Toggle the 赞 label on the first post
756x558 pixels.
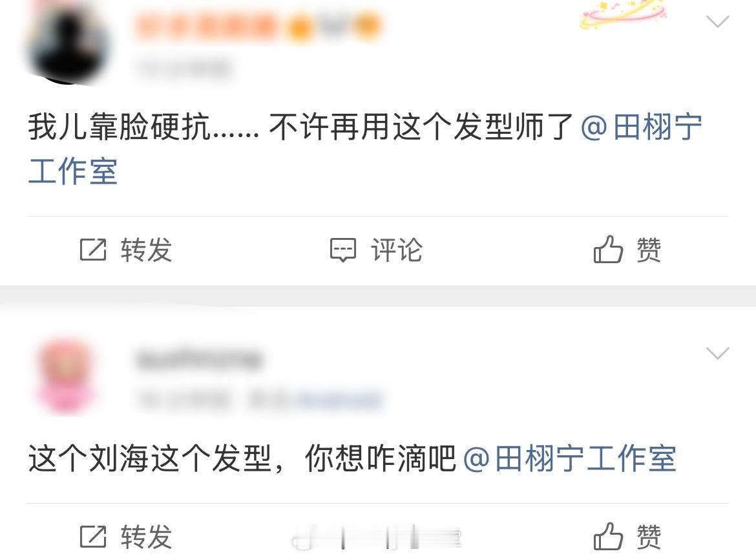coord(649,250)
